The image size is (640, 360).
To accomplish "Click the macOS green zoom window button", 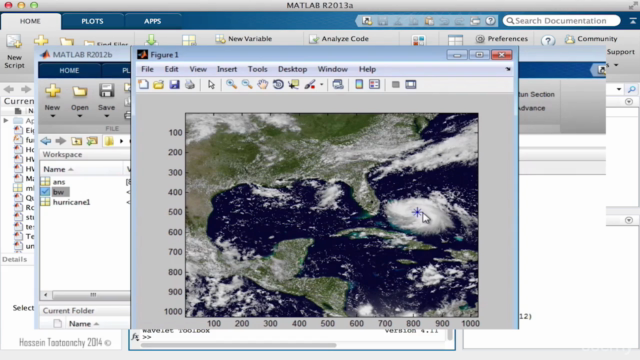I will pyautogui.click(x=34, y=5).
